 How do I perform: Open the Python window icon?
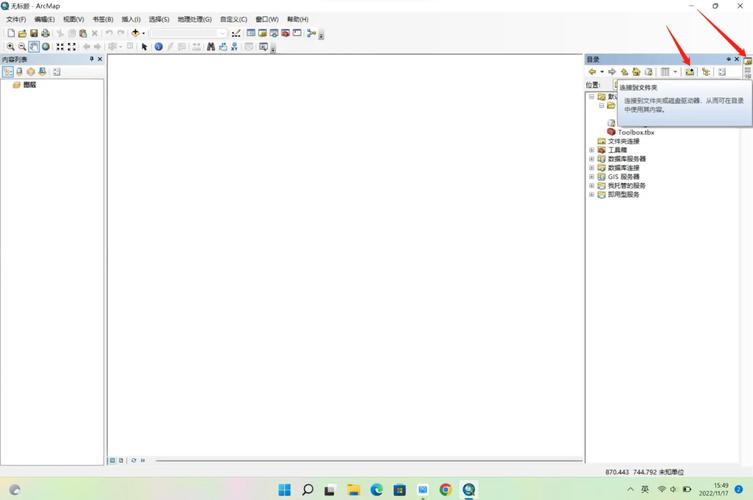pos(297,33)
